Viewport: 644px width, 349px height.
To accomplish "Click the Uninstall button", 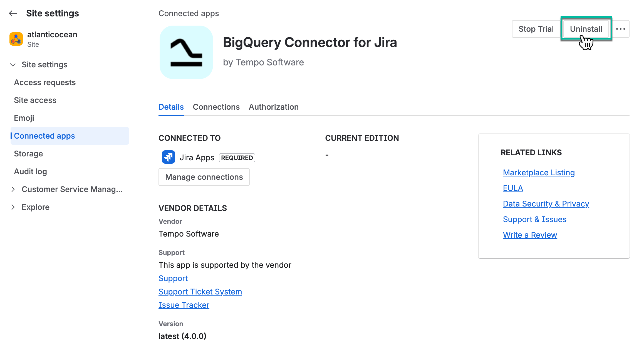I will tap(586, 29).
